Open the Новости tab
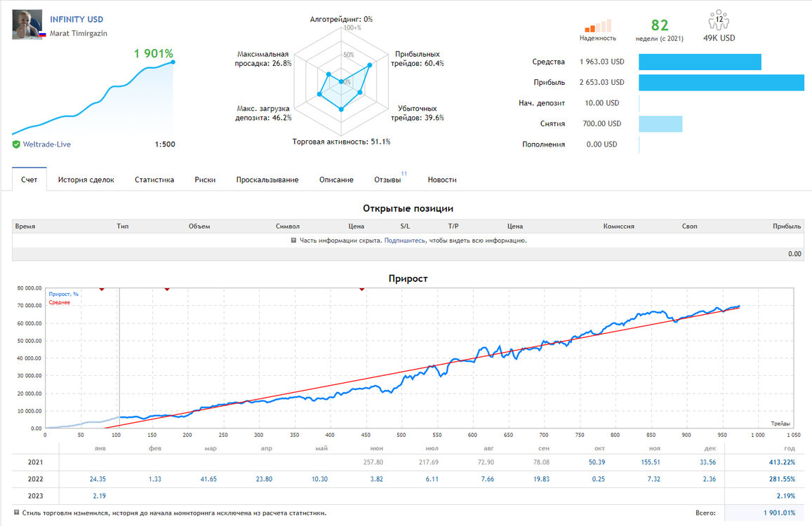This screenshot has width=812, height=526. [441, 180]
